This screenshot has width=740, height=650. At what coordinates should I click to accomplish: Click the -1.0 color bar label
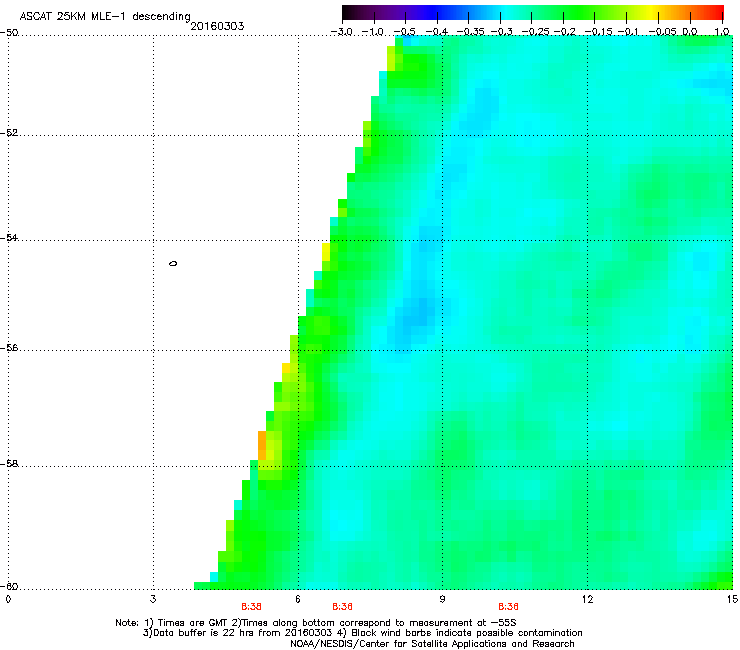pyautogui.click(x=373, y=32)
